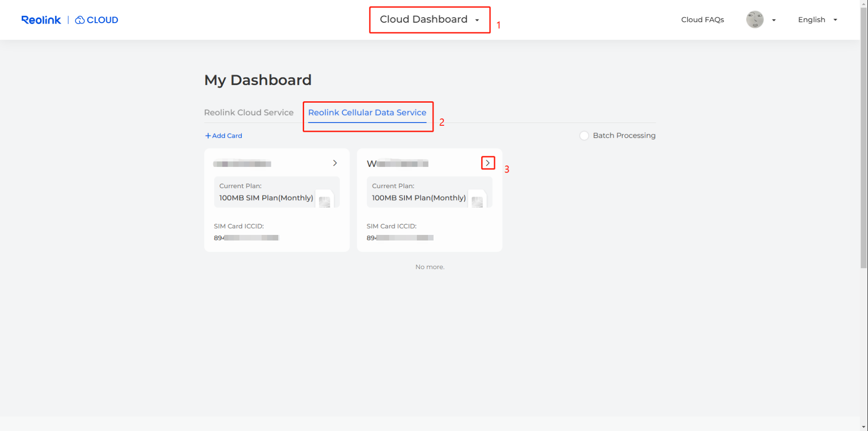868x431 pixels.
Task: Click the Reolink logo
Action: [41, 20]
